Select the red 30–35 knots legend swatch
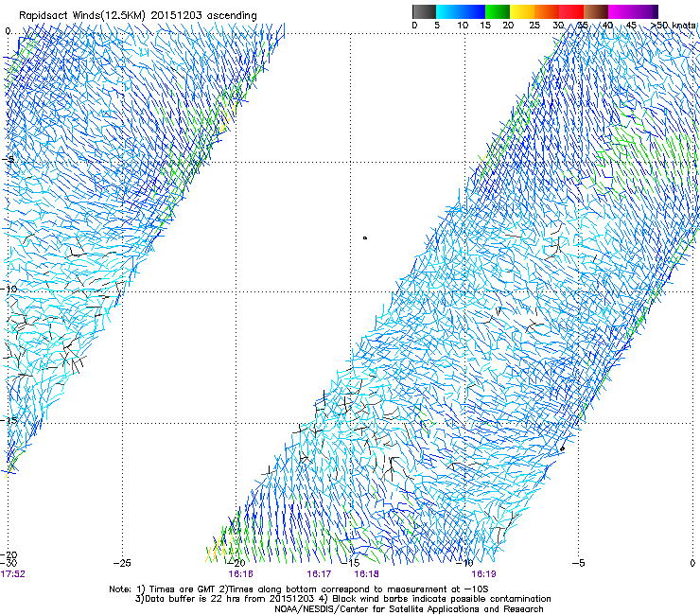The width and height of the screenshot is (700, 615). (571, 11)
